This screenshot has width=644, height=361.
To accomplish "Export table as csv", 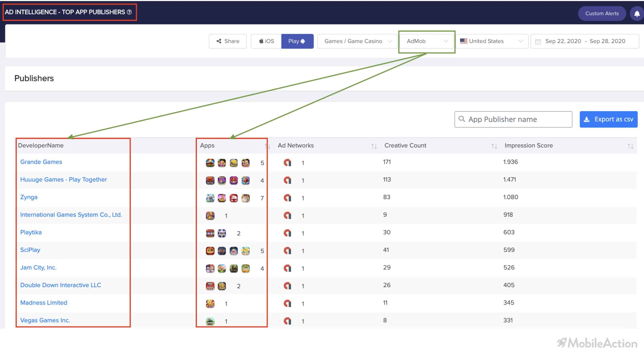I will click(x=608, y=119).
